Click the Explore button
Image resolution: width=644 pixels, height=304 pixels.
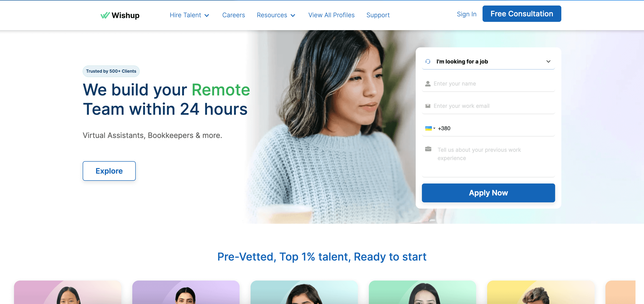[109, 171]
